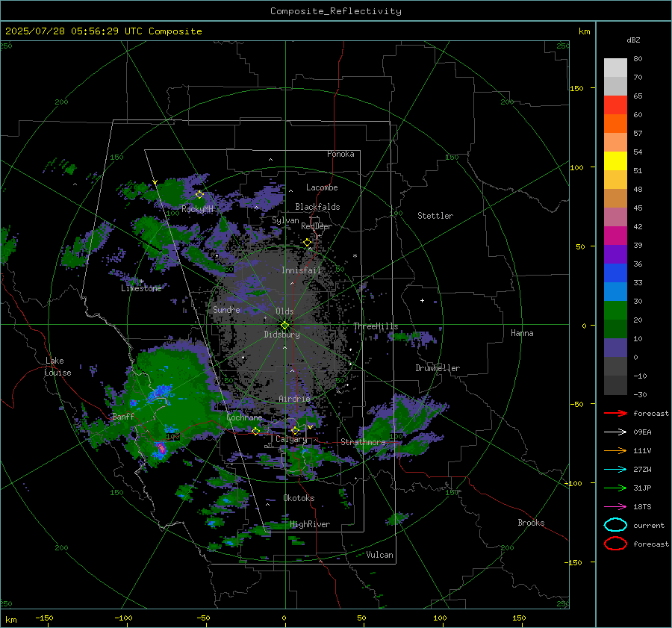Click the pink 45 dBZ color swatch
This screenshot has width=672, height=628.
click(x=615, y=217)
